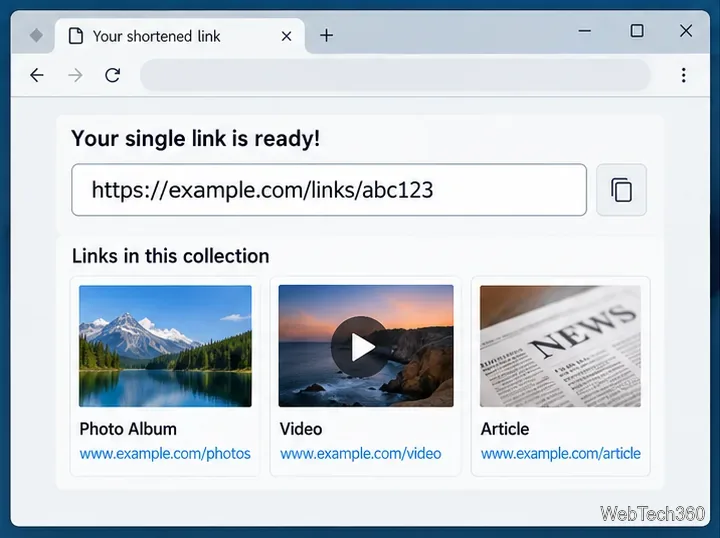720x538 pixels.
Task: Reload the page
Action: pos(112,75)
